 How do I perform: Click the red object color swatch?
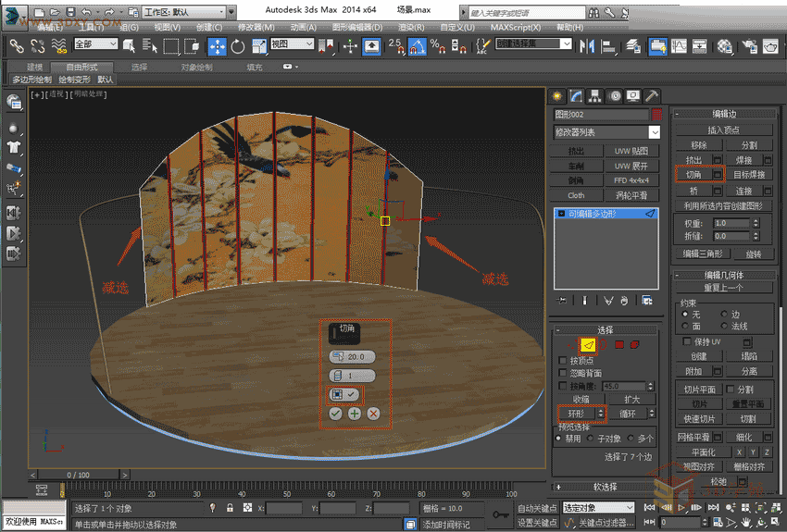point(657,114)
